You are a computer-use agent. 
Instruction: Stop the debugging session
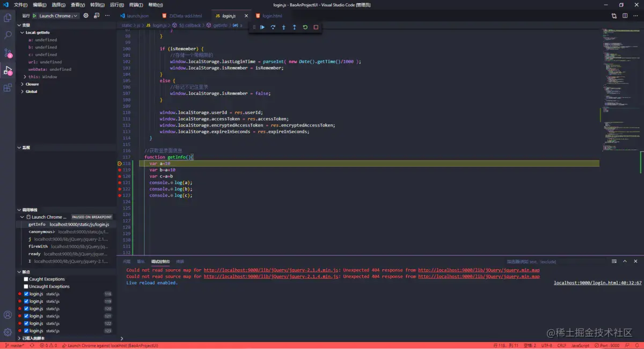[x=316, y=27]
